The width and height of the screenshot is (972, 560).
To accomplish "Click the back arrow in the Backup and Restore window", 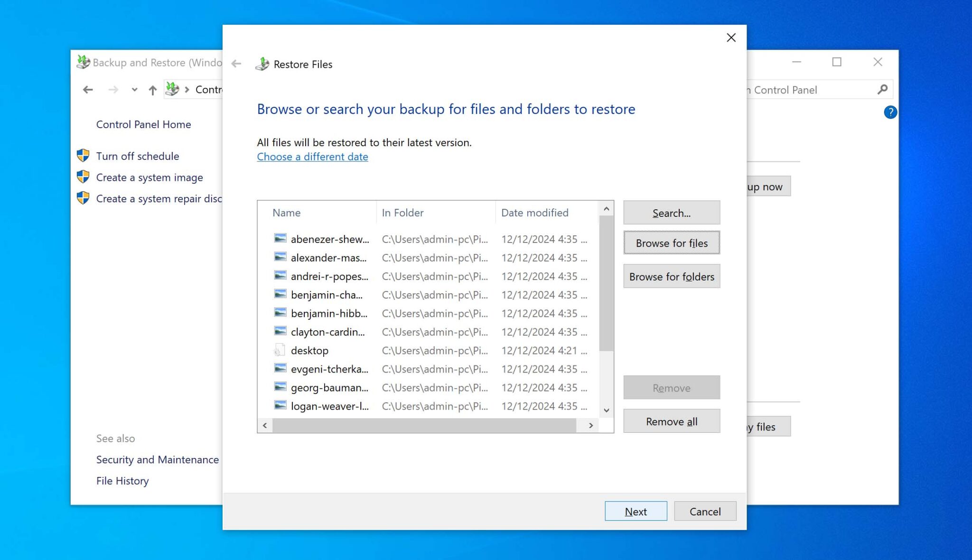I will point(88,89).
